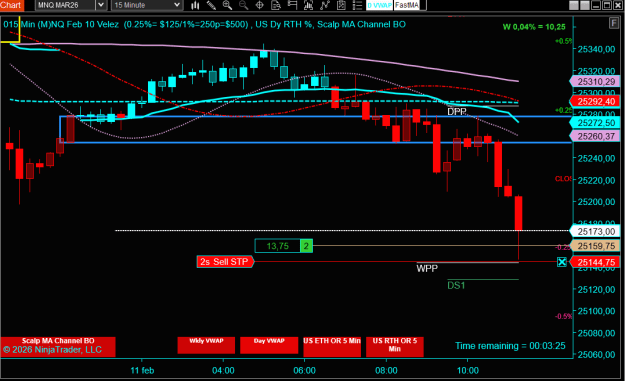Click the 25272,50 cyan price marker

pyautogui.click(x=596, y=123)
